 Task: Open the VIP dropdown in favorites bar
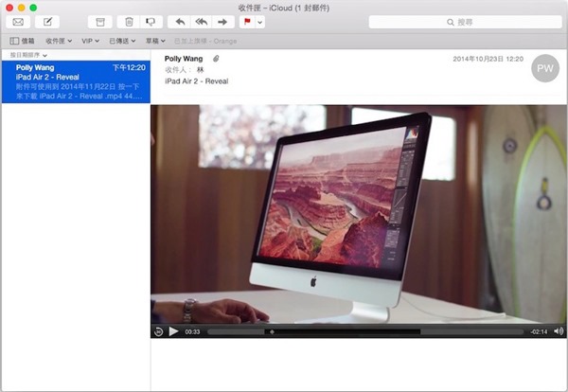pyautogui.click(x=90, y=41)
